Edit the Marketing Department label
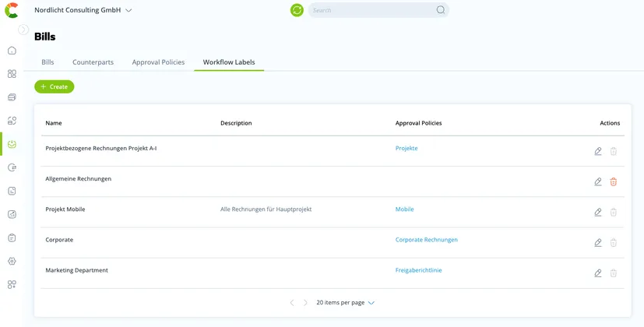 pyautogui.click(x=598, y=272)
